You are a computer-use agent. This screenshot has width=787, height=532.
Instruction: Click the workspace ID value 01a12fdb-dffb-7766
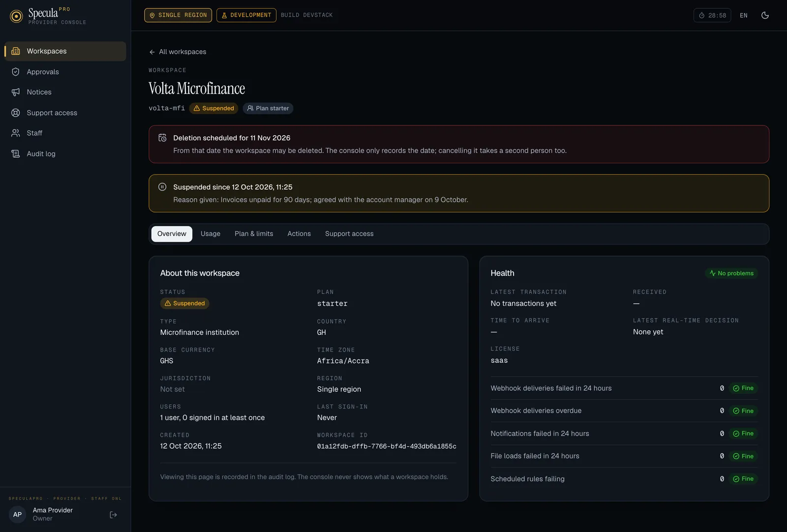387,446
